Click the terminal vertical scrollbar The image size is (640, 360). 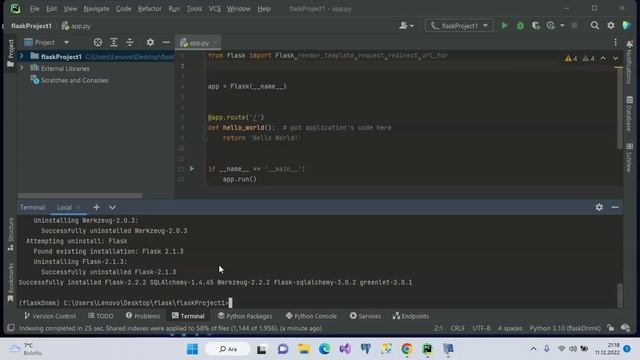click(x=620, y=295)
